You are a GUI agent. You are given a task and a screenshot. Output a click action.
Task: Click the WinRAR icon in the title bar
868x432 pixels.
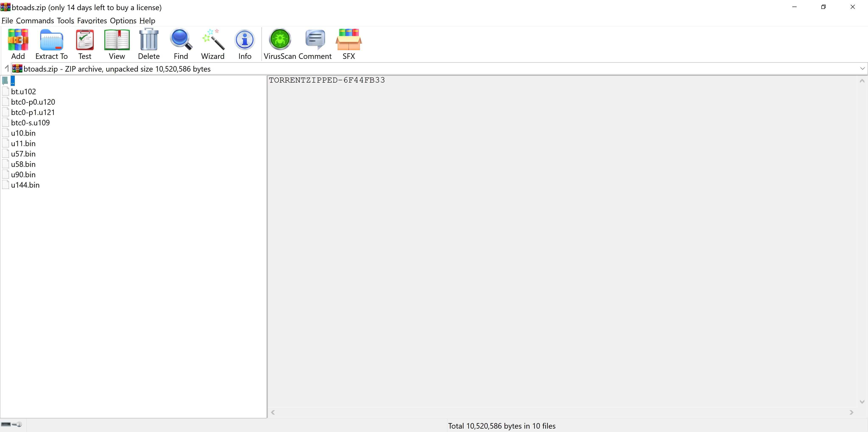5,7
